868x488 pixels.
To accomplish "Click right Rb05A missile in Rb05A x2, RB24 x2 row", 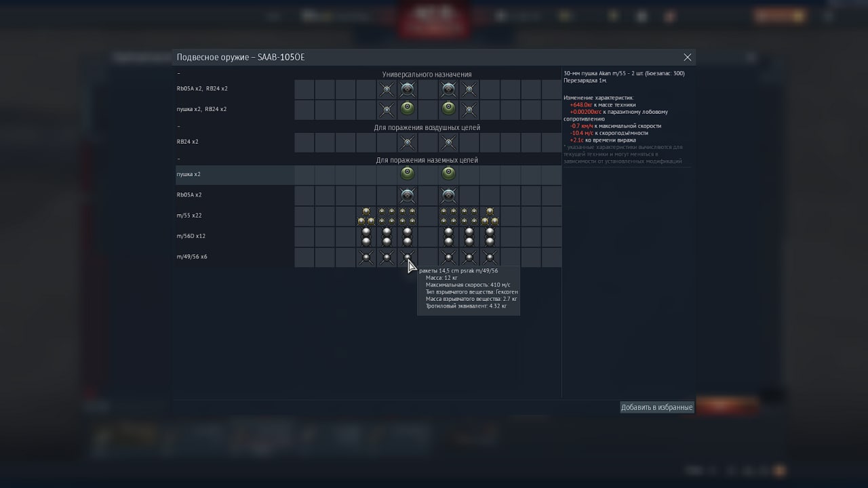I will (x=448, y=89).
